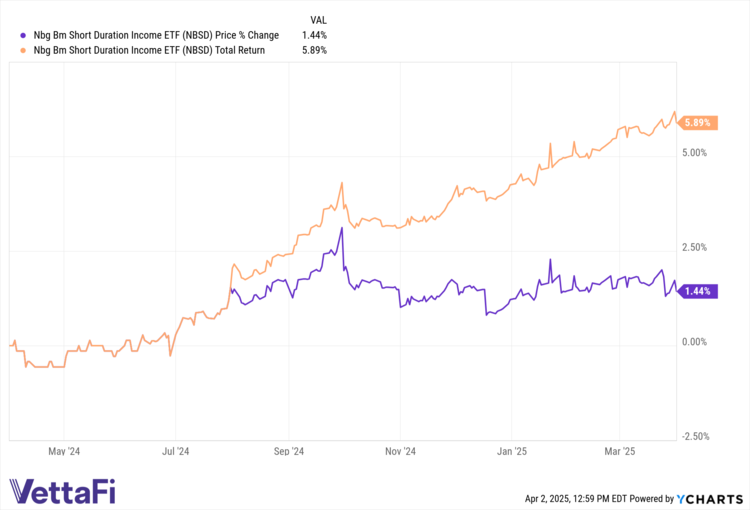
Task: Select the Sep '24 x-axis label
Action: pyautogui.click(x=288, y=452)
